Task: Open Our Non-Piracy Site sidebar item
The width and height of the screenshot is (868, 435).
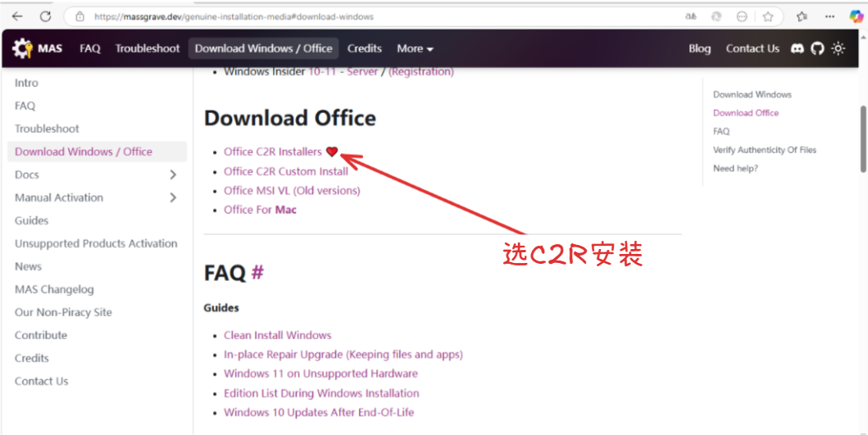Action: point(63,313)
